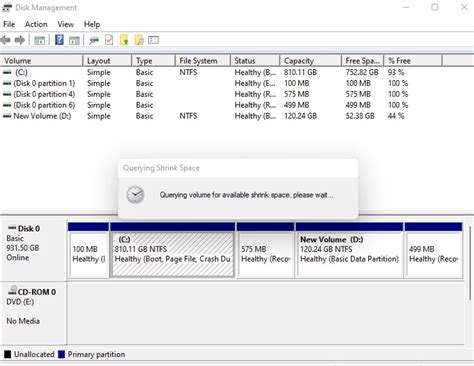Click the view settings icon at toolbar end

153,40
